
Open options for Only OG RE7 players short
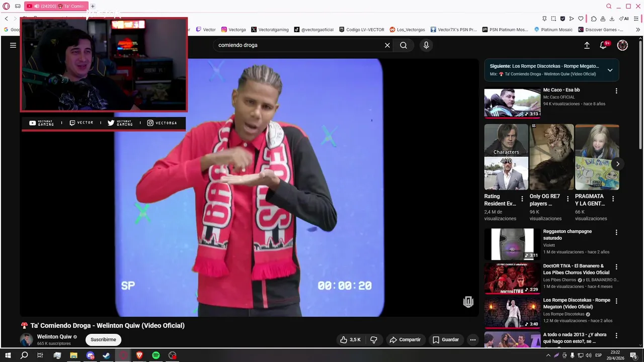568,199
